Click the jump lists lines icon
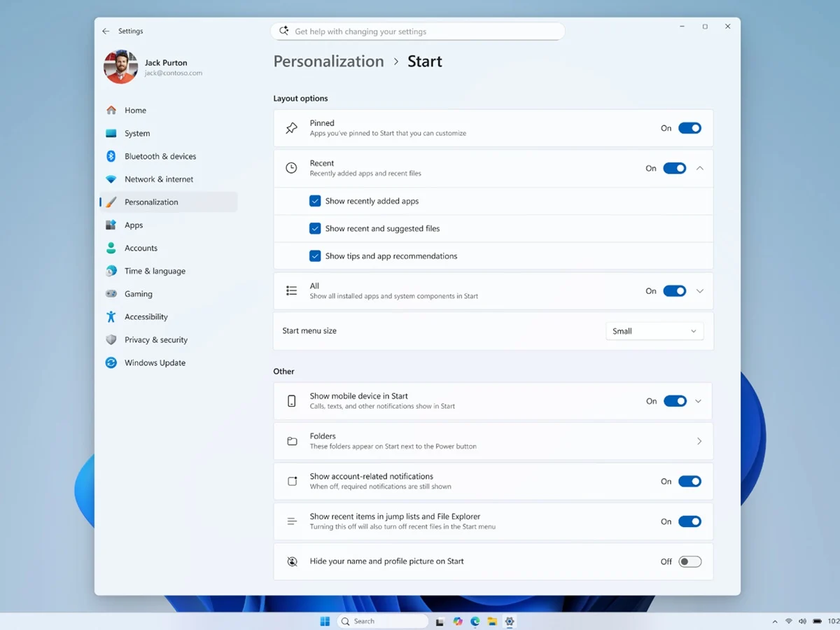The width and height of the screenshot is (840, 630). point(292,521)
